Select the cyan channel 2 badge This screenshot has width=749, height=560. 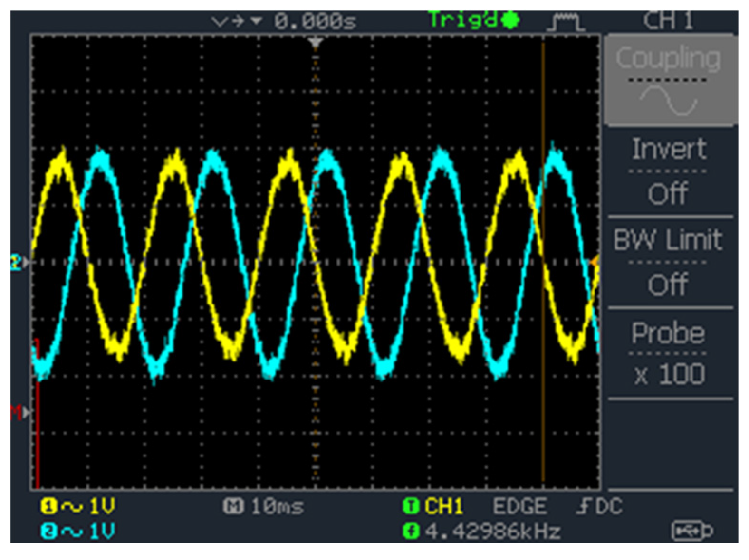(48, 531)
